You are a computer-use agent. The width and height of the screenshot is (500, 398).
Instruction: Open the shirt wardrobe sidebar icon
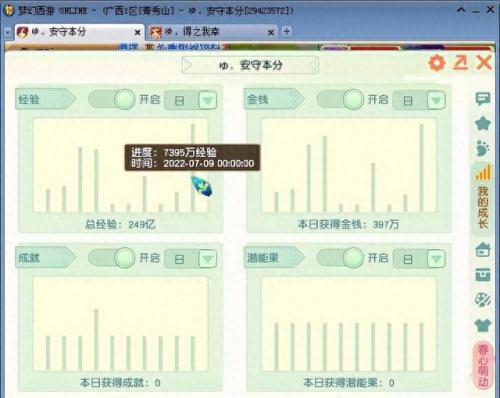point(483,324)
